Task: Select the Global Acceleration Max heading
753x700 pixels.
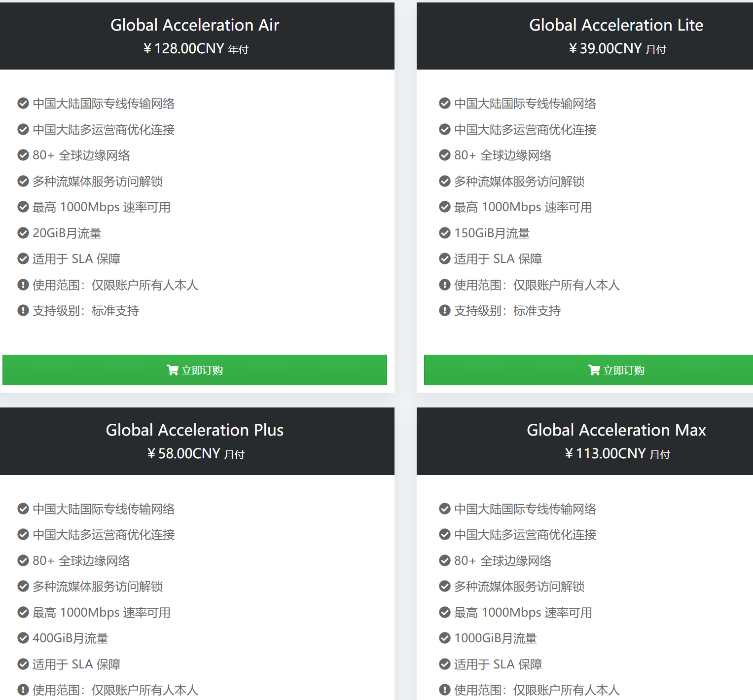Action: tap(616, 430)
